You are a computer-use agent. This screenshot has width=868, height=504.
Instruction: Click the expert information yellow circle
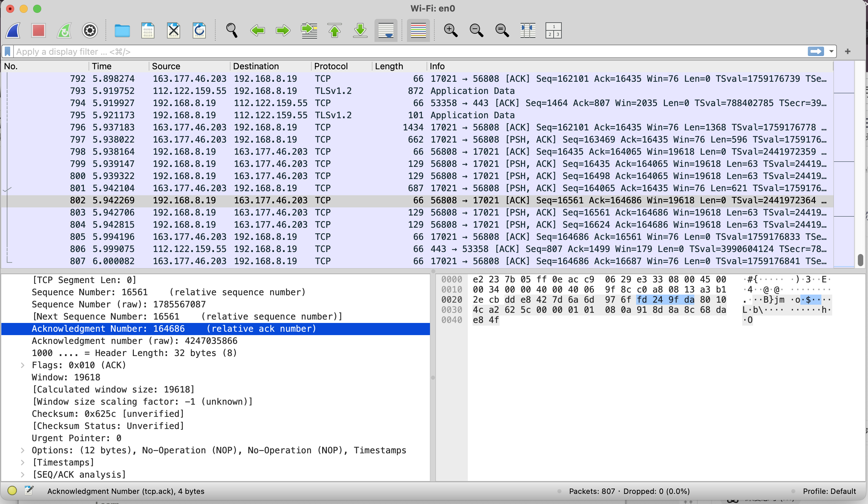(x=12, y=490)
